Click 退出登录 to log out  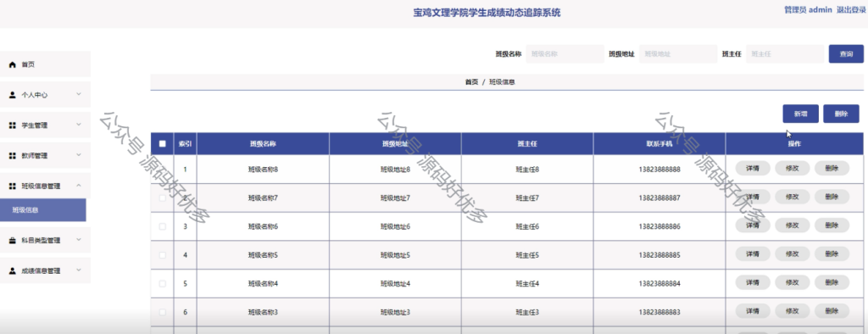(851, 10)
